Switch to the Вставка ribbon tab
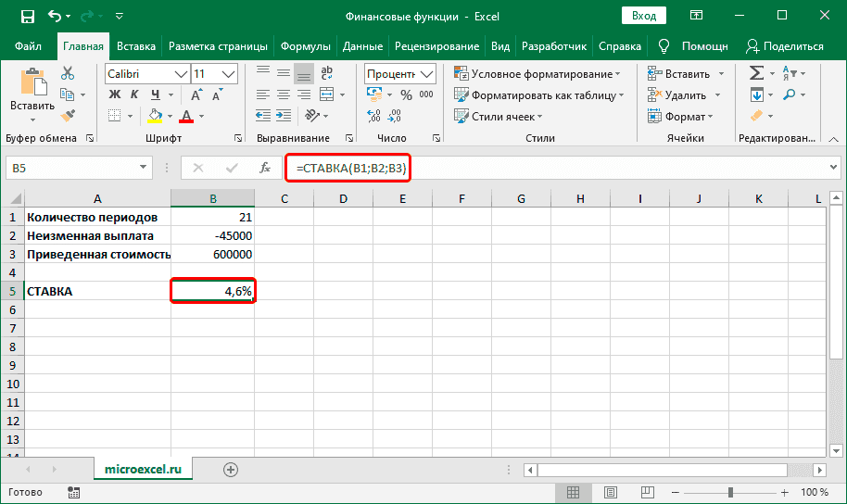847x504 pixels. pyautogui.click(x=136, y=46)
